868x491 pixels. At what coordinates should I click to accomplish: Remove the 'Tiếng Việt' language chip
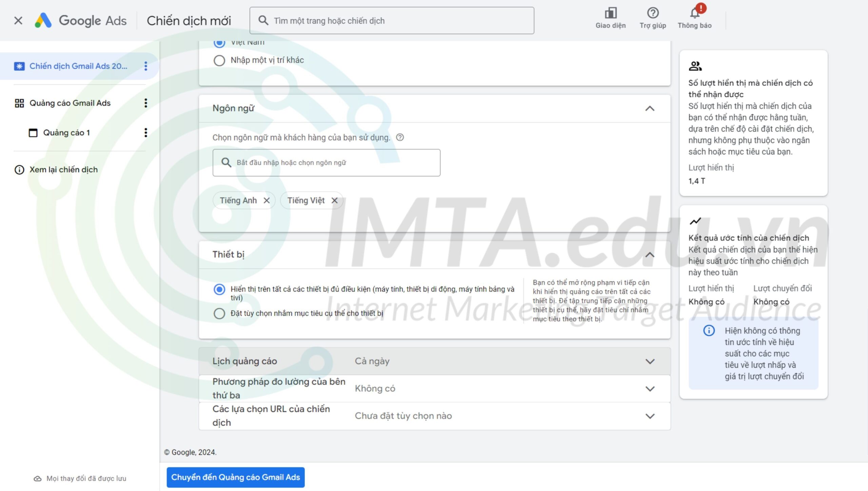[335, 200]
